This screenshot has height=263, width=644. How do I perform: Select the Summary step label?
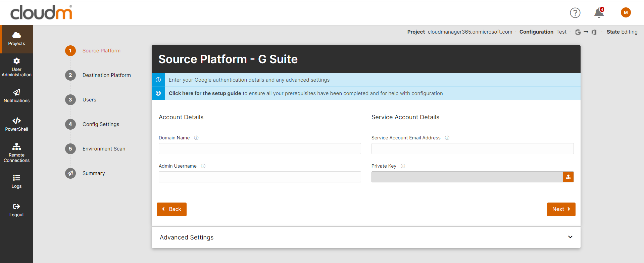(x=94, y=173)
